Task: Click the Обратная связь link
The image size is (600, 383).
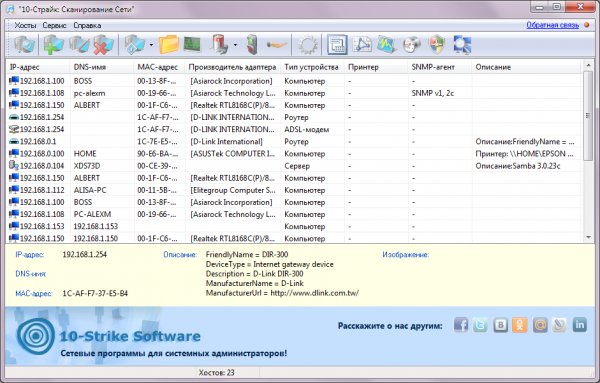Action: tap(553, 25)
